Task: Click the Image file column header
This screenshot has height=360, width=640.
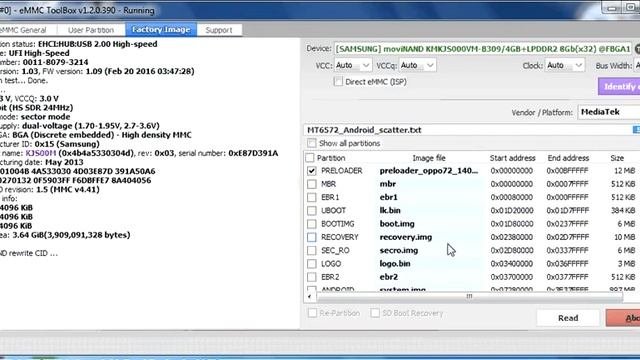Action: pos(429,158)
